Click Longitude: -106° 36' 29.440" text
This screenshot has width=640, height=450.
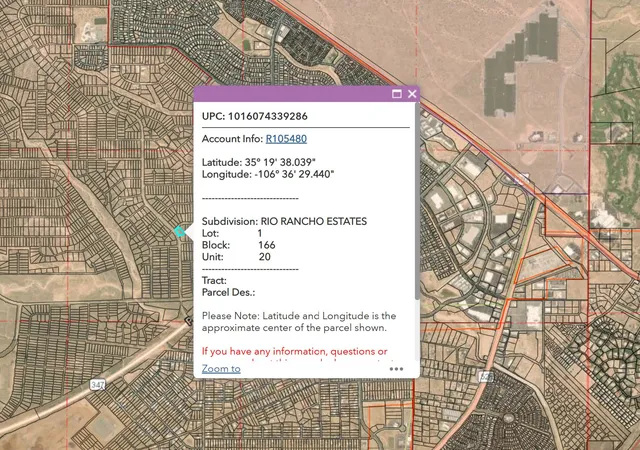coord(268,174)
